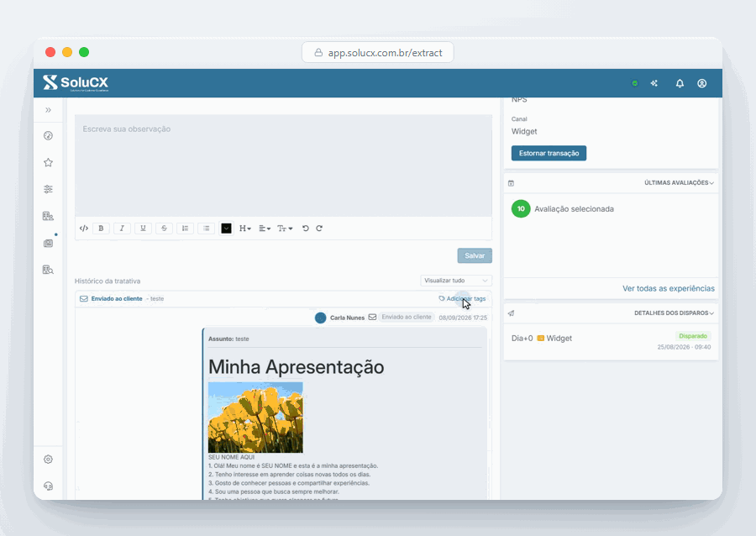Click the Salvar button
Image resolution: width=756 pixels, height=536 pixels.
[x=475, y=256]
